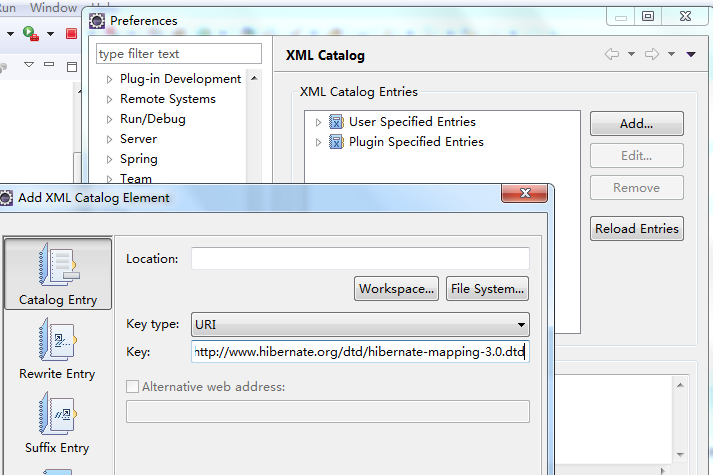Open the Window menu
This screenshot has width=713, height=475.
point(53,8)
